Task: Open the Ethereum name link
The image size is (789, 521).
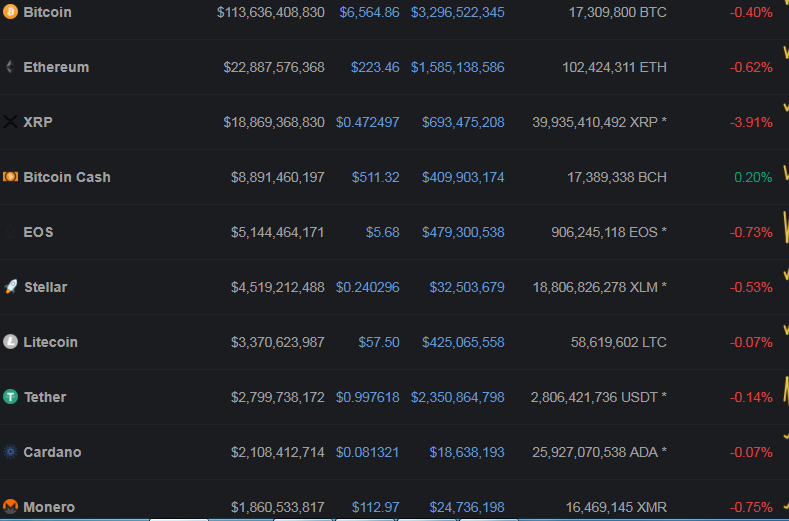Action: click(56, 67)
